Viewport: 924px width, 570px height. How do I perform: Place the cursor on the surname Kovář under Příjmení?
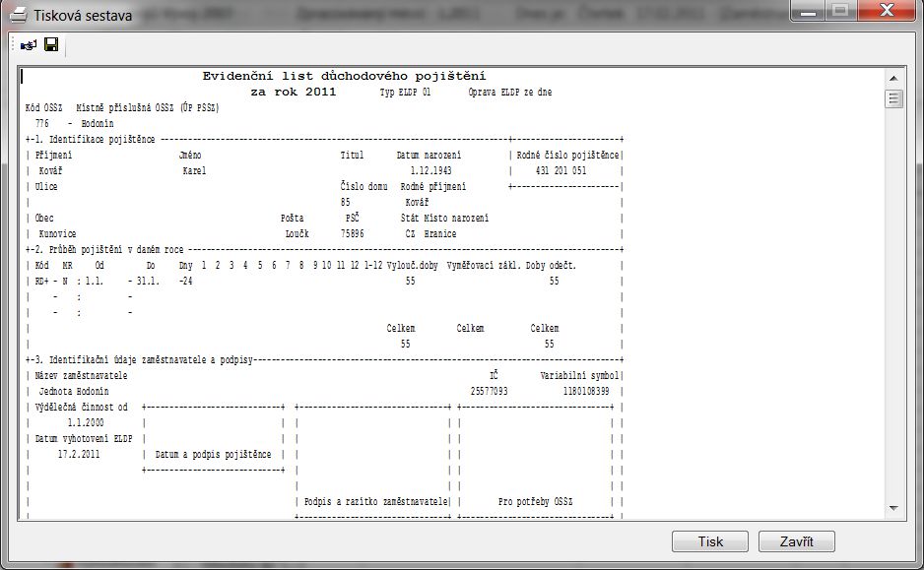(x=51, y=170)
